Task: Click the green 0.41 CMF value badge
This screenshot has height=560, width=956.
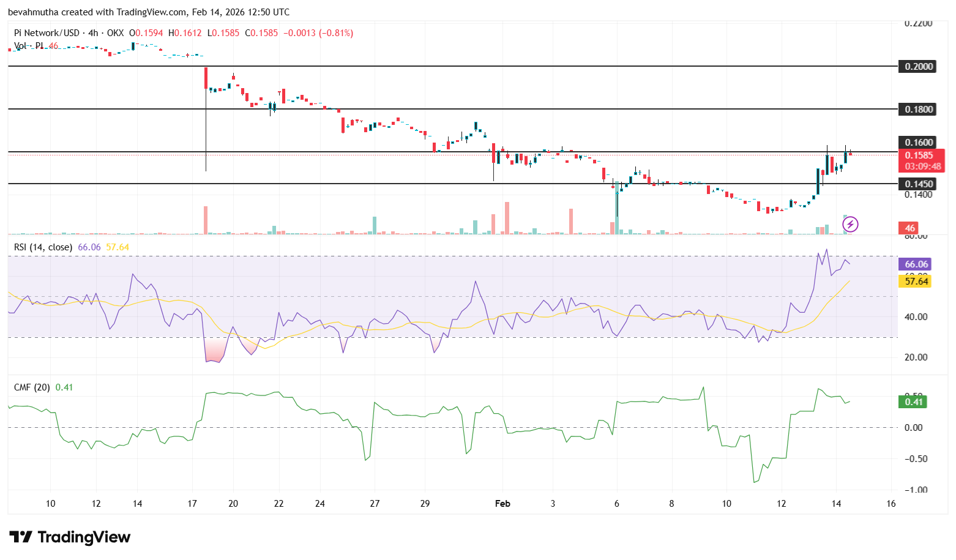Action: [x=912, y=402]
